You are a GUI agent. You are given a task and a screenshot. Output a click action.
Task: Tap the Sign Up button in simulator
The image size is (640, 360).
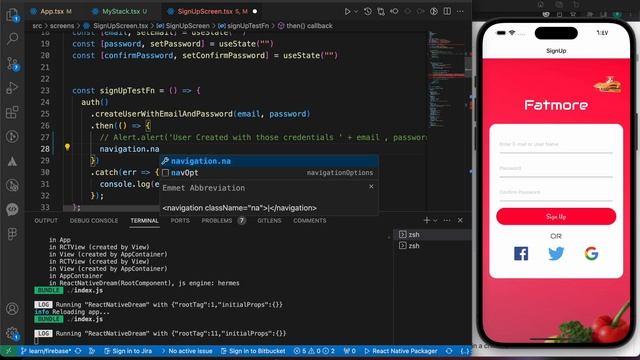(556, 216)
